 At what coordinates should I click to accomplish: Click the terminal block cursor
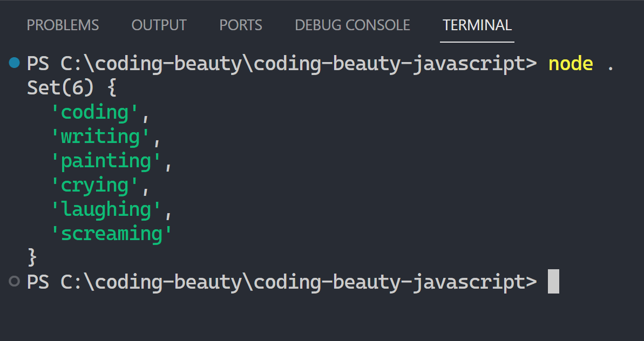pos(554,282)
